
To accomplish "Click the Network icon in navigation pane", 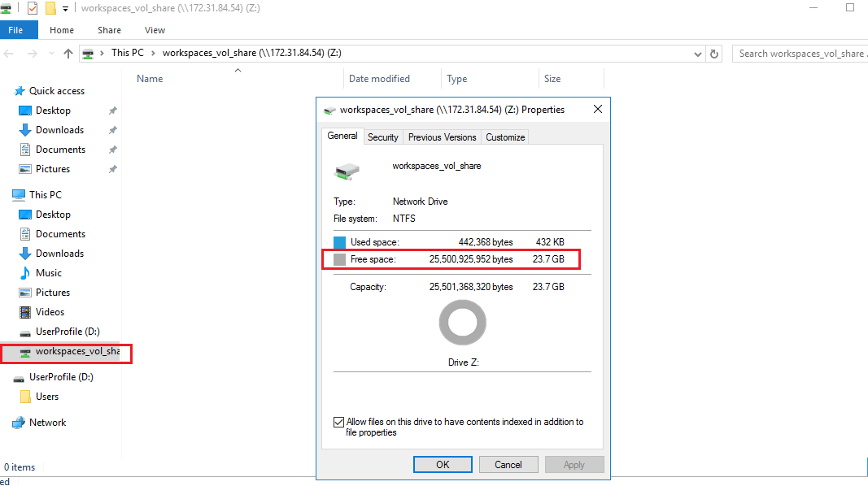I will click(19, 423).
